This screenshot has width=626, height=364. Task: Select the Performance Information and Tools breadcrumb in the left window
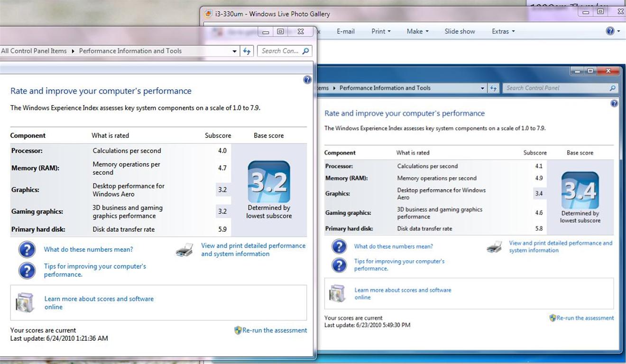[x=130, y=51]
